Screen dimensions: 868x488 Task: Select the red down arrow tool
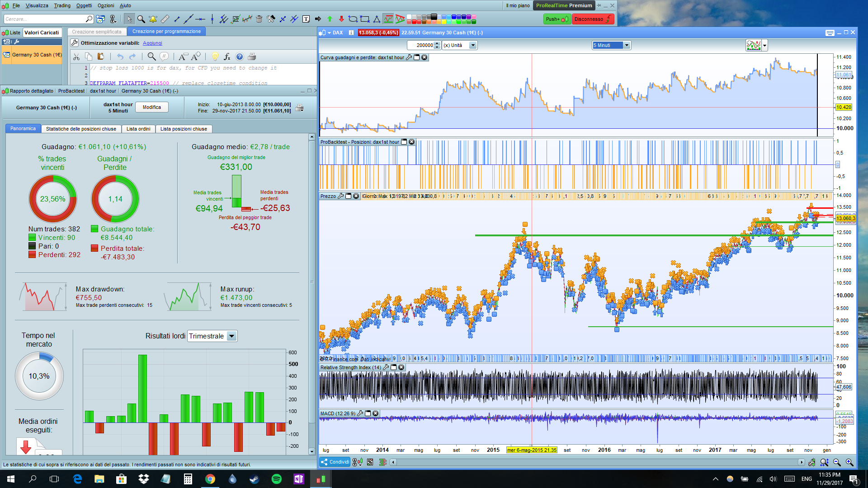click(341, 19)
